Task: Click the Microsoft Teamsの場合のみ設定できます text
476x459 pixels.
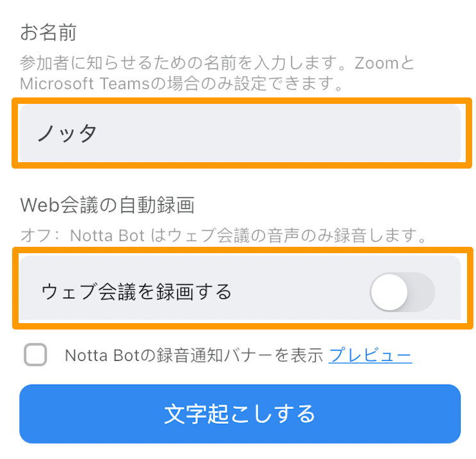Action: point(181,83)
